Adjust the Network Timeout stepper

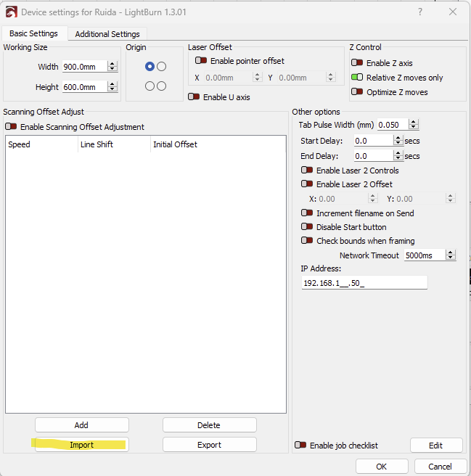pyautogui.click(x=451, y=255)
